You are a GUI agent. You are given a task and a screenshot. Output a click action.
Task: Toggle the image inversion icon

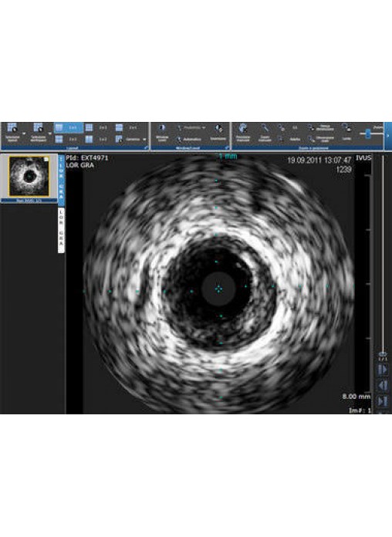218,128
